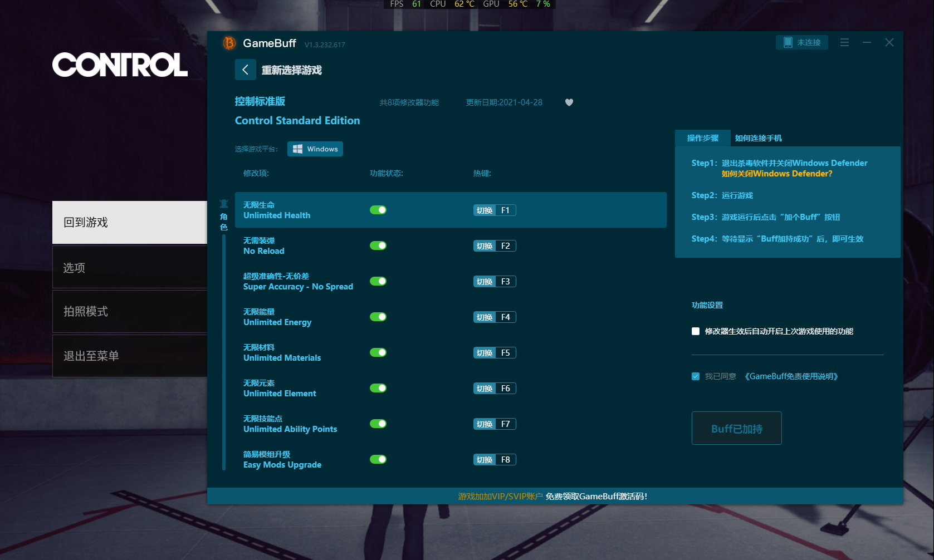Click 切换 hotkey button for F5
The image size is (934, 560).
click(485, 353)
